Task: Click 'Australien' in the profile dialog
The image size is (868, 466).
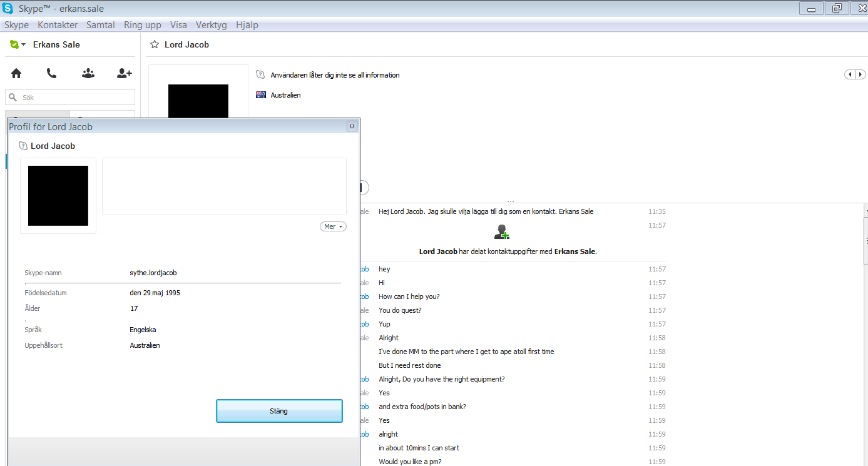Action: [145, 345]
